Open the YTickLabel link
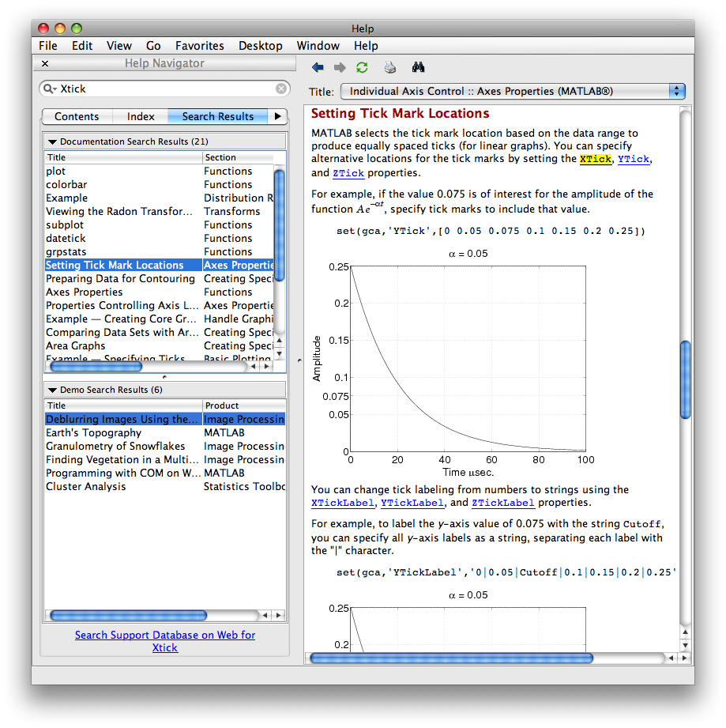The image size is (726, 728). tap(412, 503)
